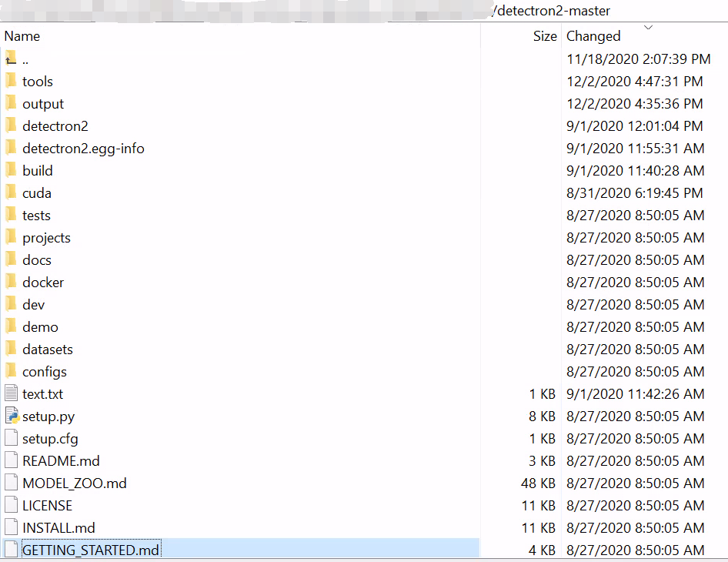Click the LICENSE file icon

coord(11,506)
